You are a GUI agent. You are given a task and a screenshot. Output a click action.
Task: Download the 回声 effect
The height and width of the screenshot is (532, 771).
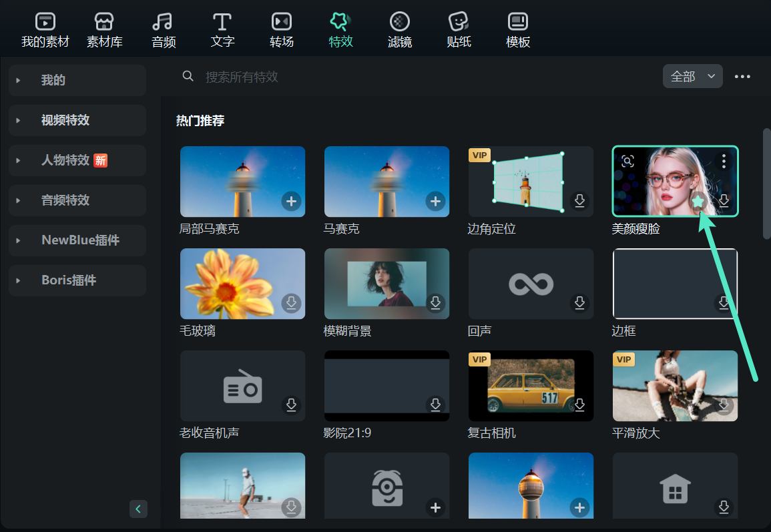(x=579, y=302)
